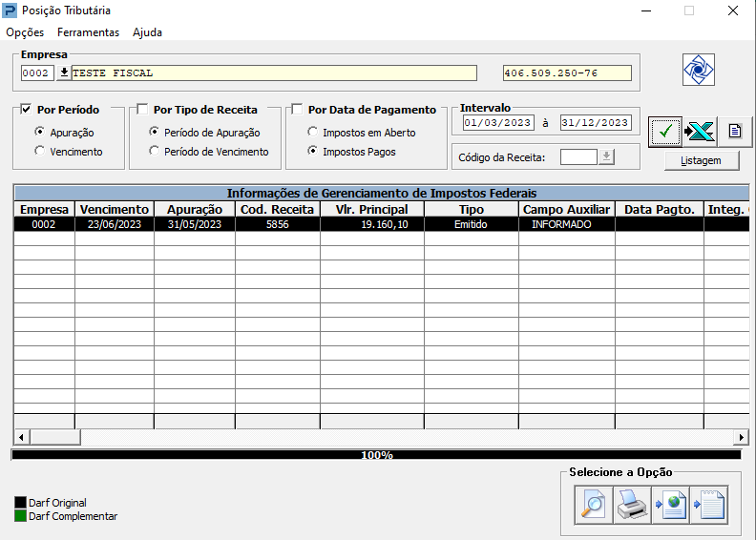Click the Tipo column header
This screenshot has width=756, height=540.
tap(472, 210)
